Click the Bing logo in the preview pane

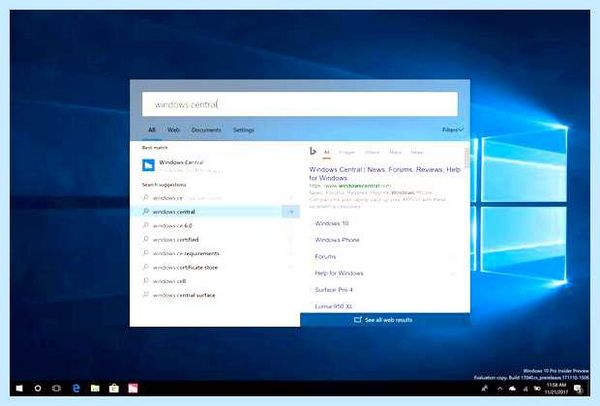coord(313,152)
